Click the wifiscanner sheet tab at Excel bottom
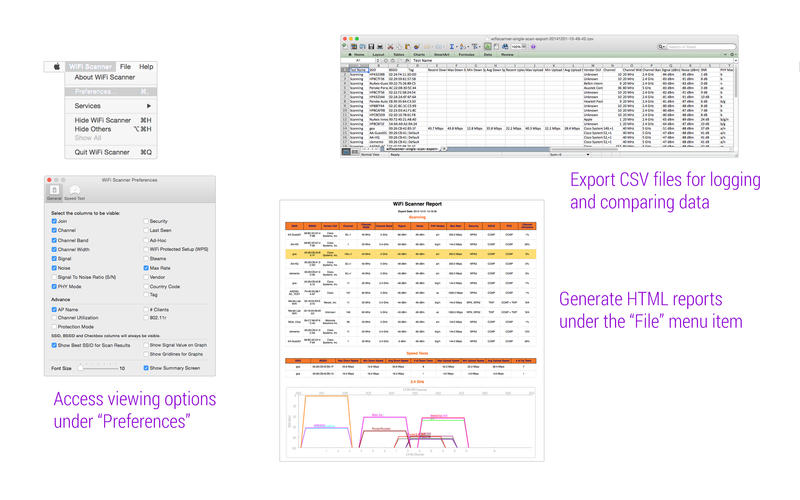 tap(410, 149)
